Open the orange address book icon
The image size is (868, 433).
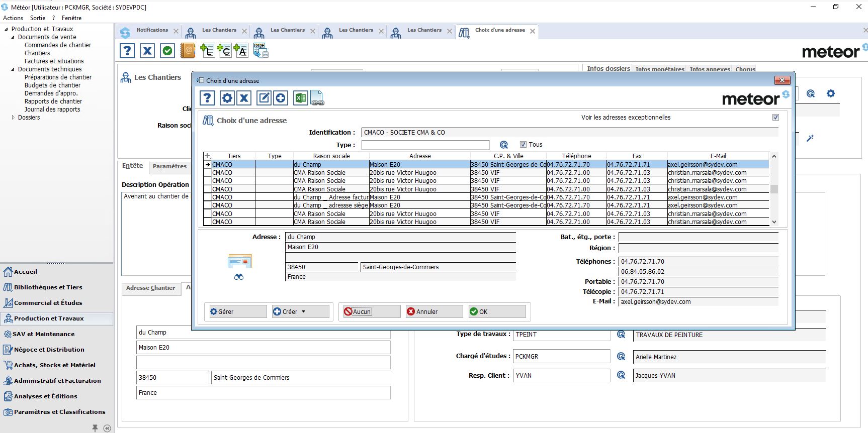point(188,51)
